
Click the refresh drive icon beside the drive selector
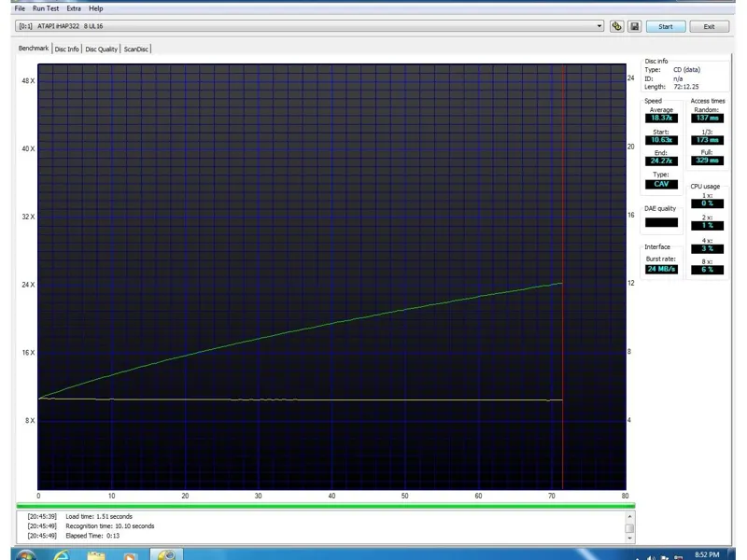(616, 26)
